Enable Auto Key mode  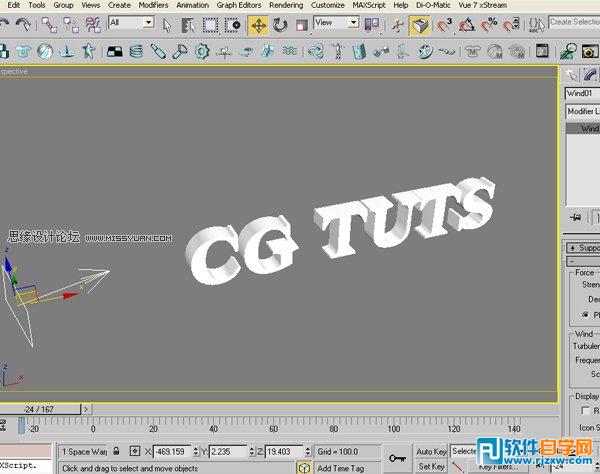431,452
